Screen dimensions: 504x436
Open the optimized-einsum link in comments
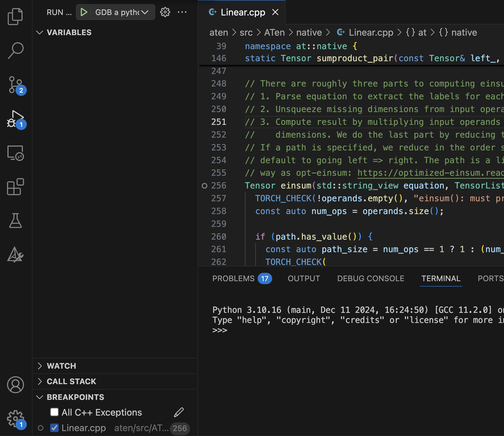click(x=430, y=173)
